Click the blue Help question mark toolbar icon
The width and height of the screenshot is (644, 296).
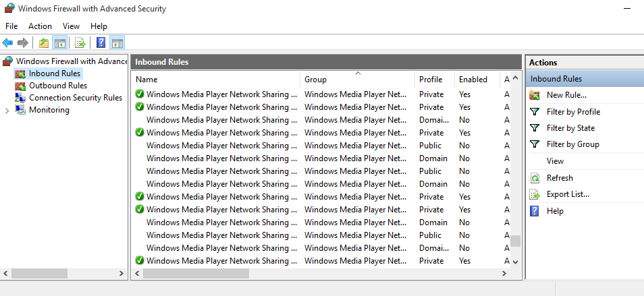[101, 42]
